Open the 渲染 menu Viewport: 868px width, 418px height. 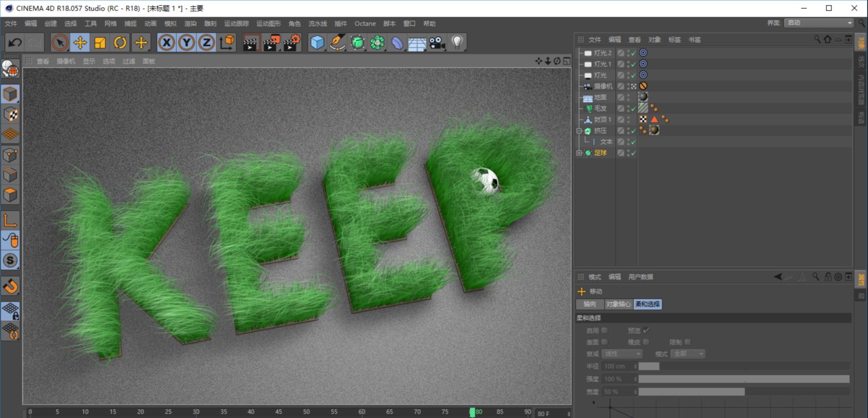pos(190,24)
